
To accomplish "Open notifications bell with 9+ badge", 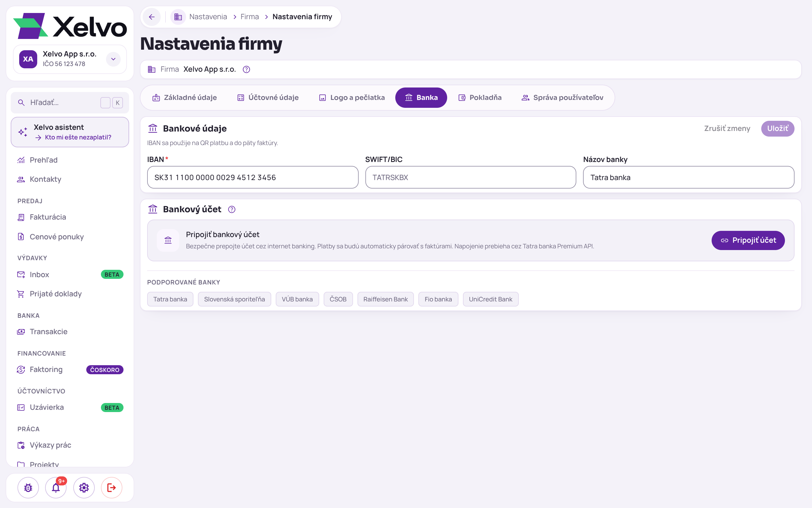I will pyautogui.click(x=56, y=487).
